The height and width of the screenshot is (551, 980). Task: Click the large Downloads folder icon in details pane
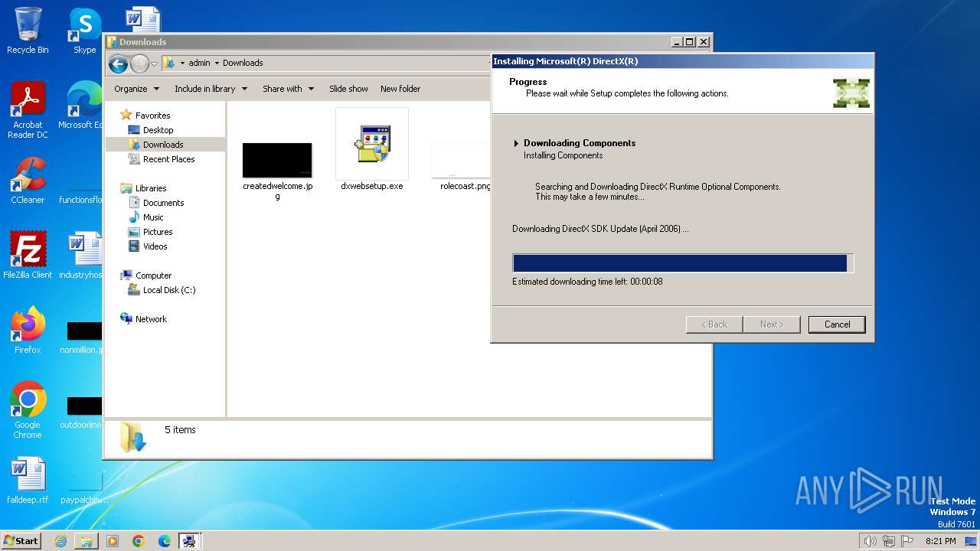tap(133, 437)
